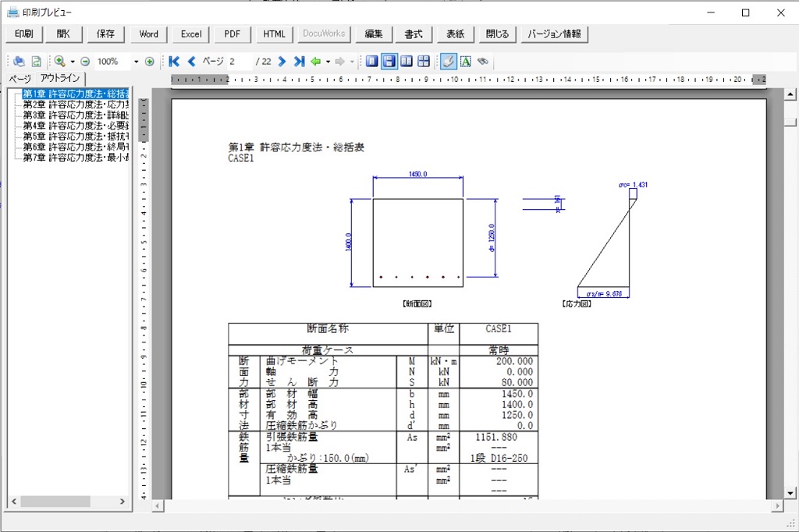Click the 1段 D16-250 rebar cell
The height and width of the screenshot is (532, 799).
[499, 458]
